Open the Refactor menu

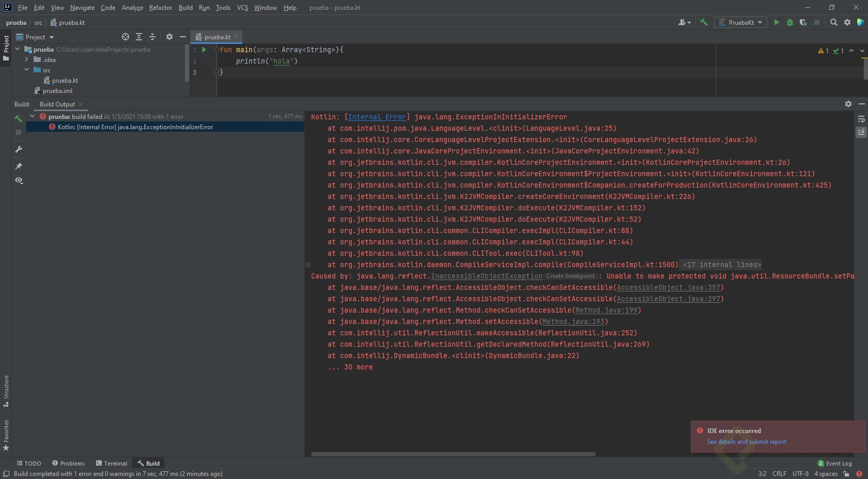pyautogui.click(x=161, y=8)
